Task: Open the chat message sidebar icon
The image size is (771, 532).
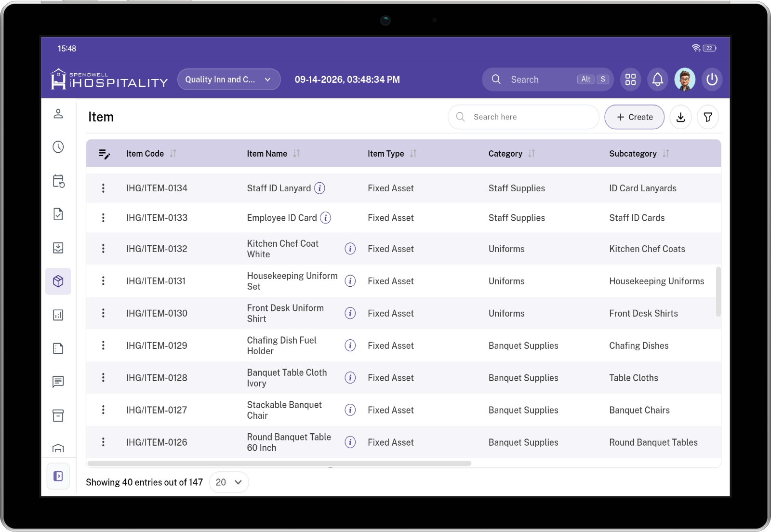Action: click(58, 382)
